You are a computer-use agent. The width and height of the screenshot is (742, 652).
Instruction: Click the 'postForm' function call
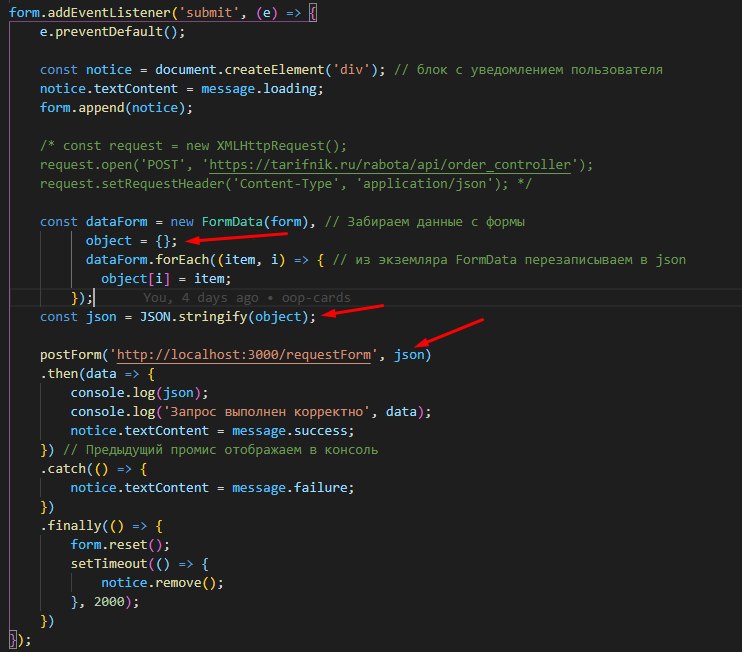pos(71,354)
